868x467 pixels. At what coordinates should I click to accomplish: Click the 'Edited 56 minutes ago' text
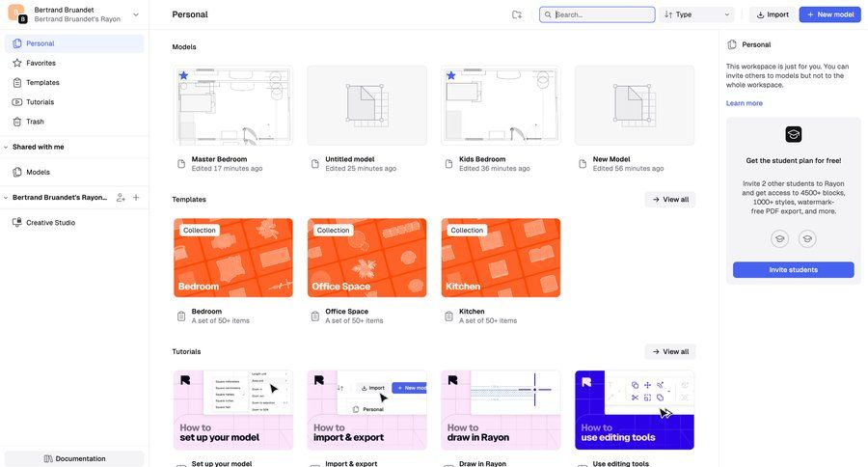point(628,169)
